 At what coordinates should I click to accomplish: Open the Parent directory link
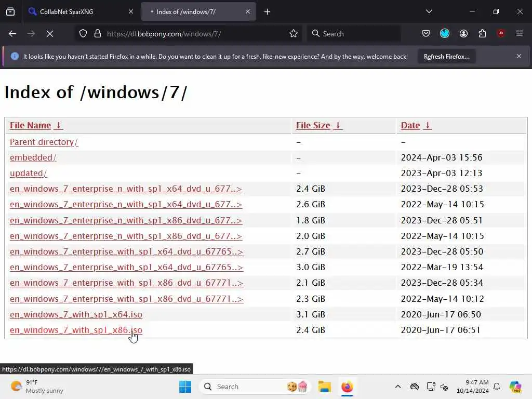point(44,142)
